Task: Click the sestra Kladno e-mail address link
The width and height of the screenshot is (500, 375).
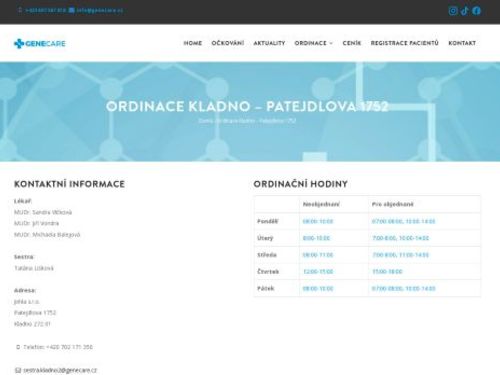Action: tap(60, 370)
